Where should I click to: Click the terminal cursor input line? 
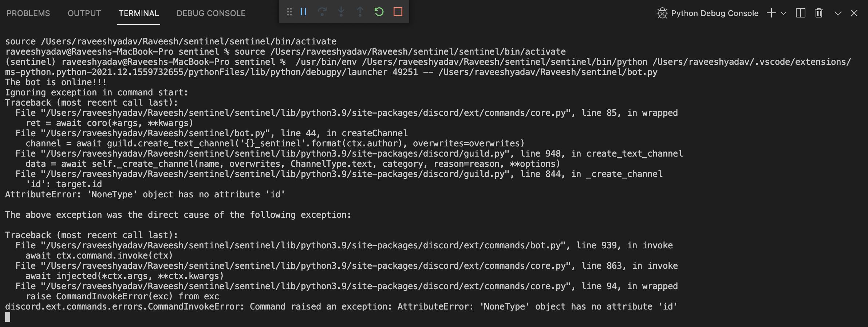[8, 317]
